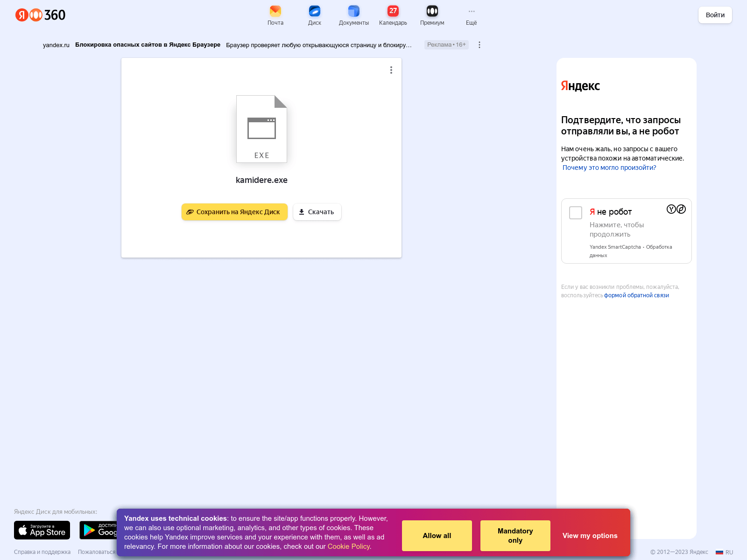Open Пожаловаться footer link
Screen dimensions: 747x560
coord(97,552)
